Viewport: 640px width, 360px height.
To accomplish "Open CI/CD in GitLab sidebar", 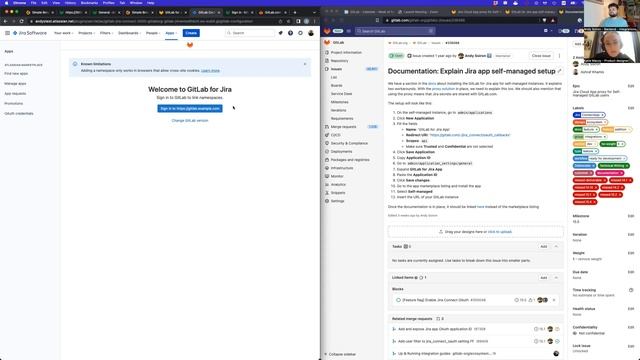I will pyautogui.click(x=336, y=135).
